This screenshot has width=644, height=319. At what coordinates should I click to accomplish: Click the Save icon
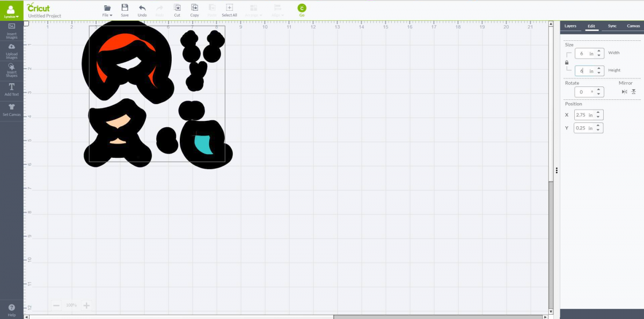(x=125, y=9)
